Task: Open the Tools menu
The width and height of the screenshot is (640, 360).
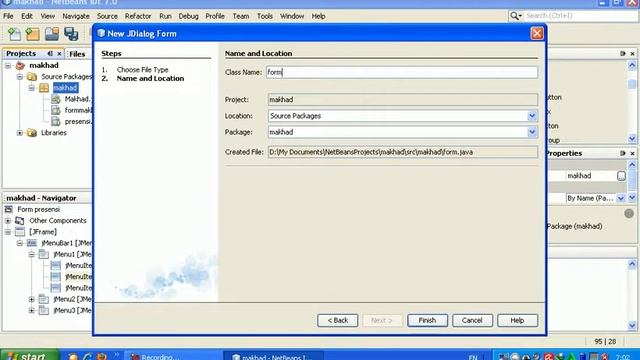Action: 265,16
